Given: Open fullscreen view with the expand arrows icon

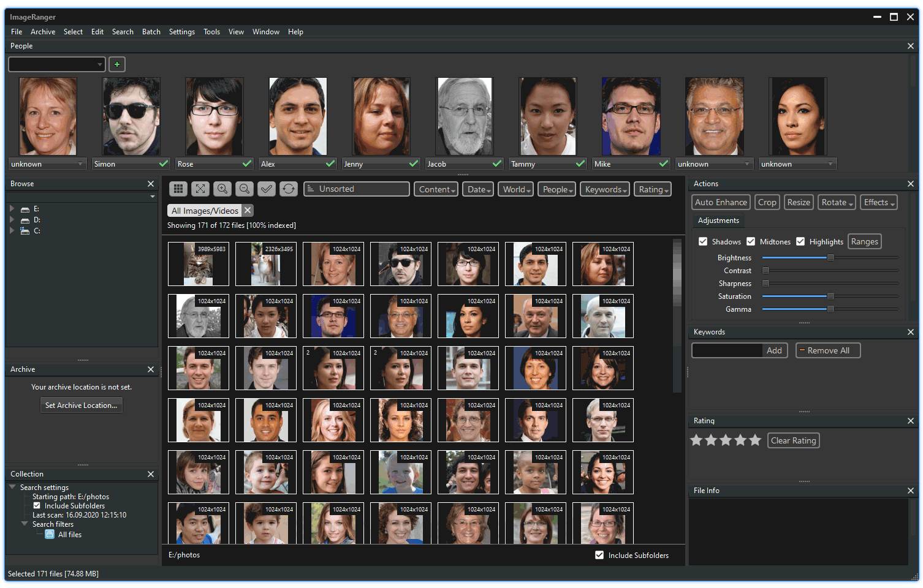Looking at the screenshot, I should (200, 189).
